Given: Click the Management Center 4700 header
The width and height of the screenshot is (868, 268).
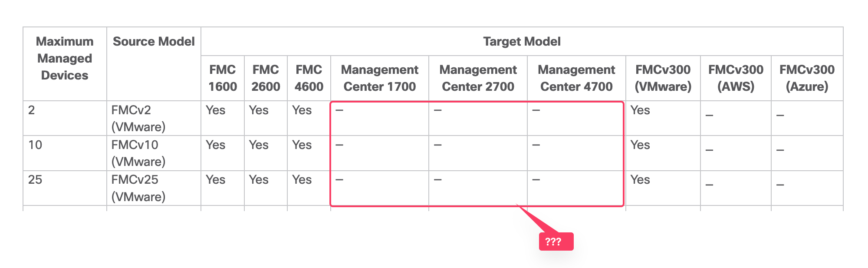Looking at the screenshot, I should (576, 78).
